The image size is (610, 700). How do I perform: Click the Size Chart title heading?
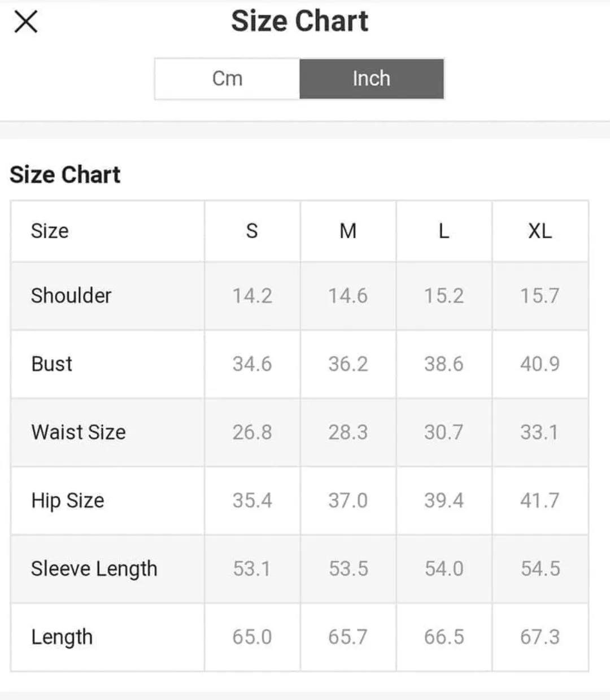click(300, 21)
